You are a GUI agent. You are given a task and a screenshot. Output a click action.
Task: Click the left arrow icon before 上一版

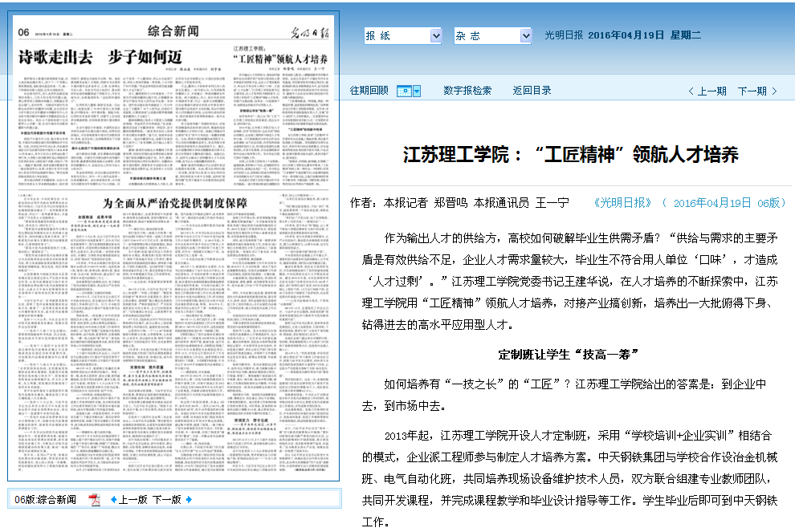point(113,500)
